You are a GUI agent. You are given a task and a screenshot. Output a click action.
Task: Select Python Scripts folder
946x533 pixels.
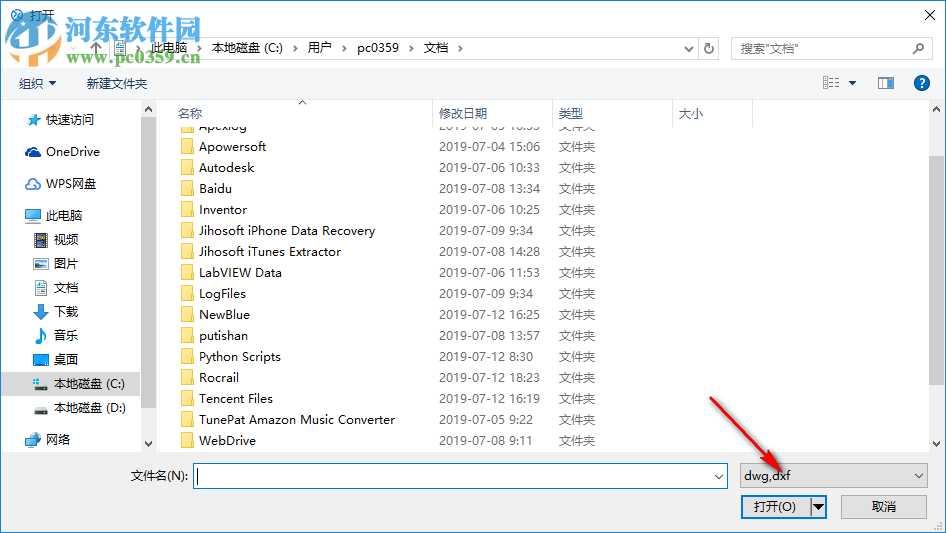[240, 357]
